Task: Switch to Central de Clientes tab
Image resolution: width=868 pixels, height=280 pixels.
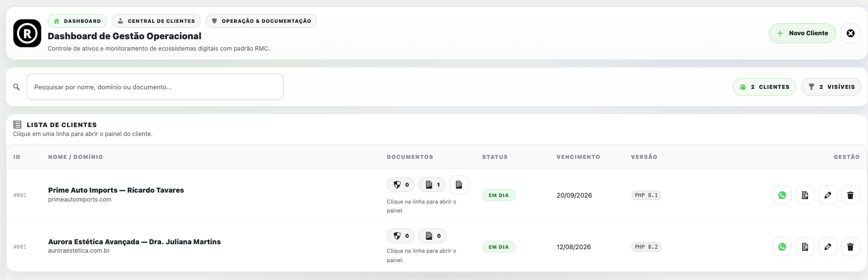Action: click(x=156, y=21)
